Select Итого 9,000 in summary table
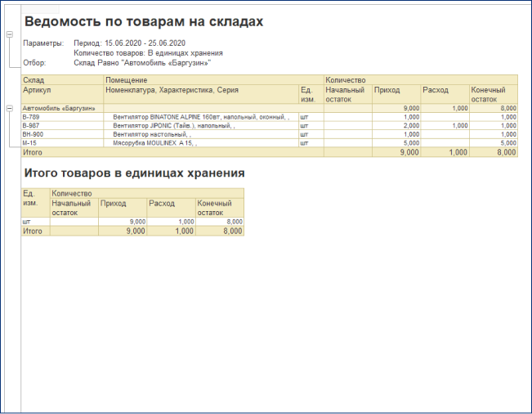 (x=123, y=232)
